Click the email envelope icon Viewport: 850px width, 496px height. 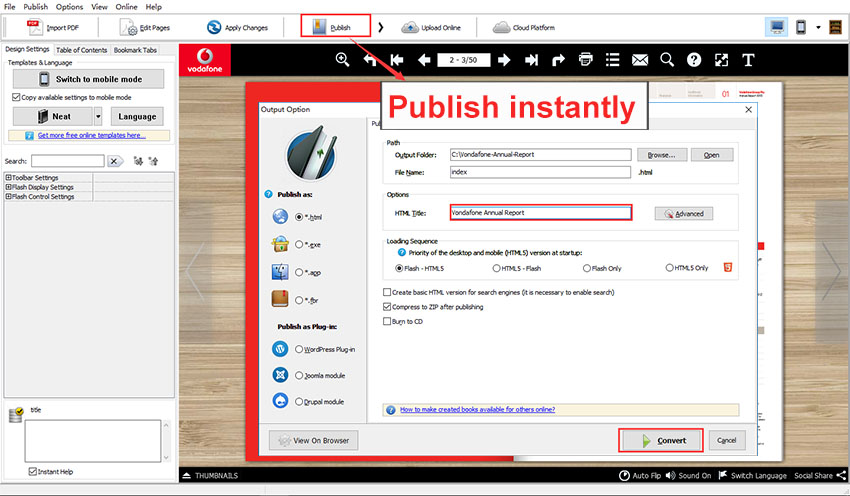[x=640, y=60]
